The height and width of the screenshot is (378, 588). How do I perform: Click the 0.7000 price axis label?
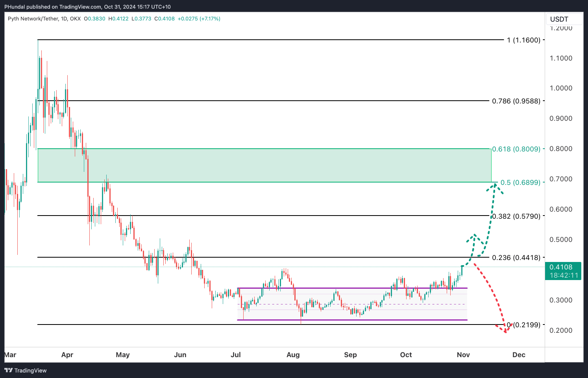[x=561, y=179]
